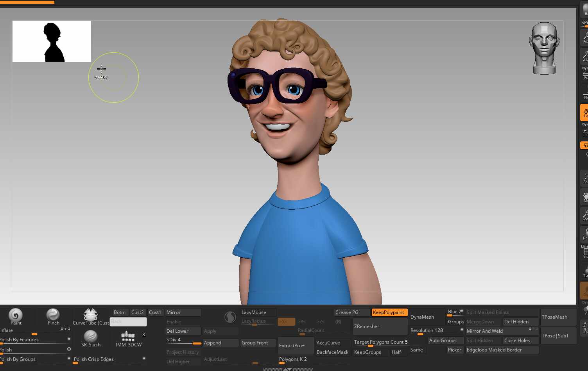This screenshot has height=371, width=588.
Task: Select the Paint brush icon
Action: click(16, 315)
